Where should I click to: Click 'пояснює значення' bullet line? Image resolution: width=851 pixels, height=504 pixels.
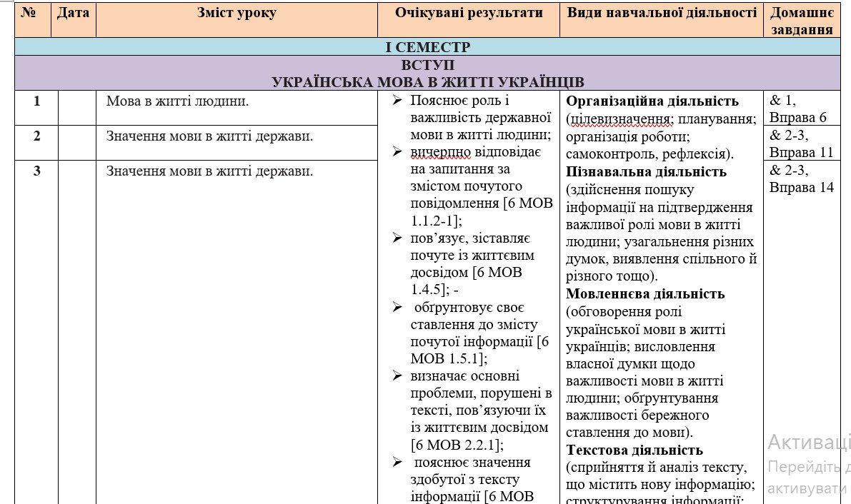click(x=472, y=462)
